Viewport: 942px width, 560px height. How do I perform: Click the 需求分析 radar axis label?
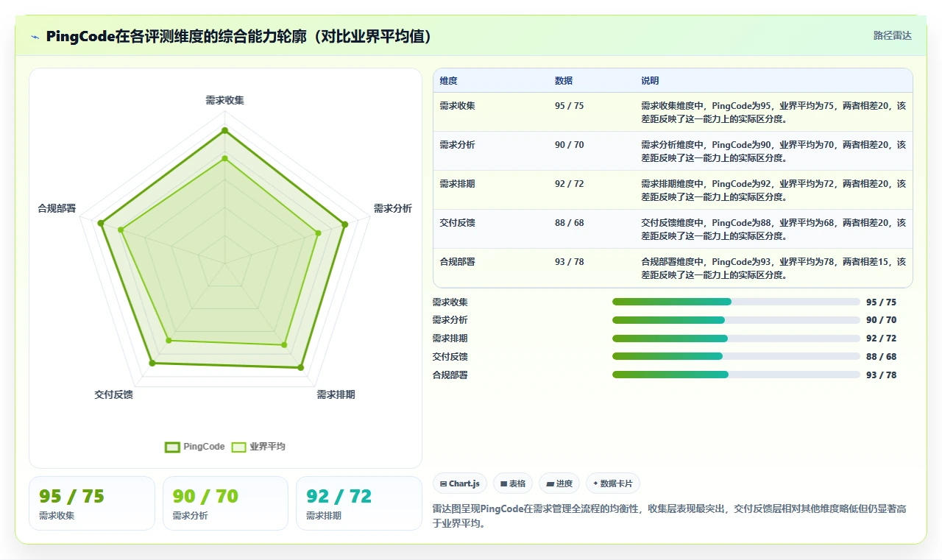point(393,209)
